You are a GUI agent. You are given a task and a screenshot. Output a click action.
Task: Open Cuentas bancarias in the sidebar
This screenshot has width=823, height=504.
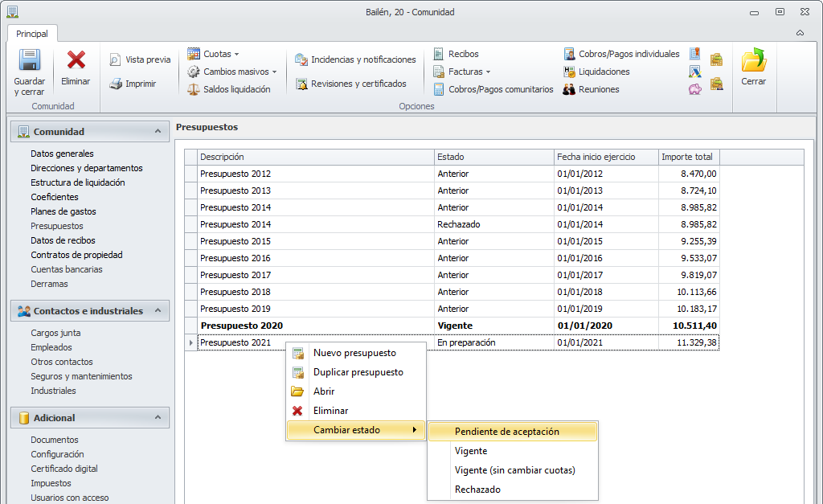click(67, 269)
